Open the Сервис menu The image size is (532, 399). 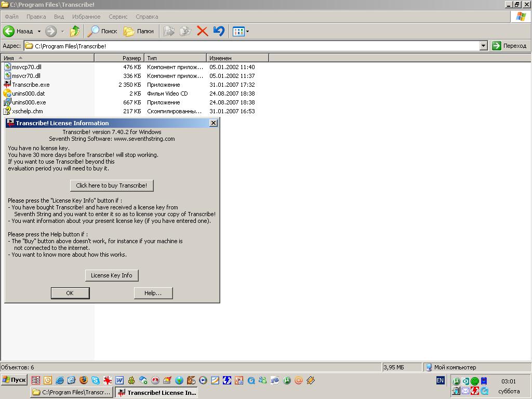pyautogui.click(x=118, y=17)
